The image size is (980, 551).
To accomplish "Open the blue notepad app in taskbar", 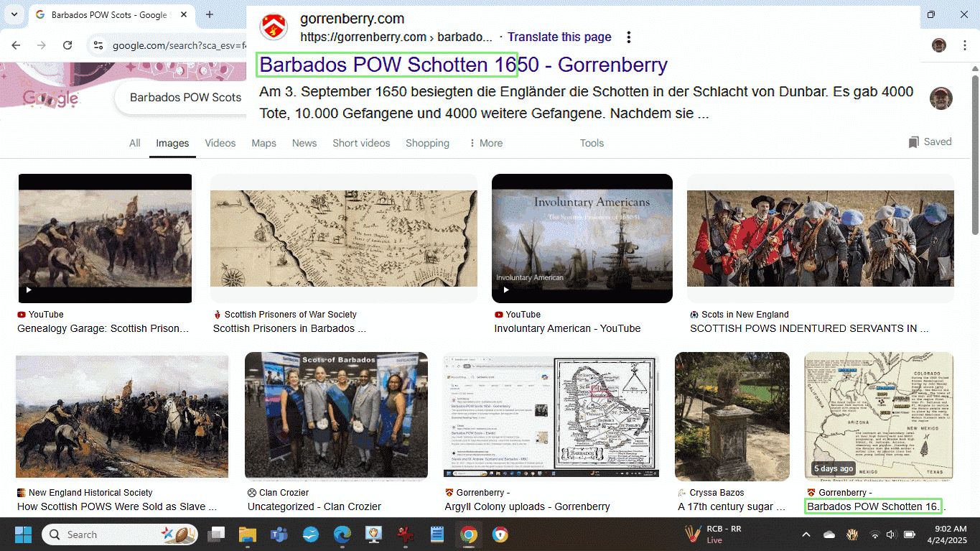I will pos(437,534).
